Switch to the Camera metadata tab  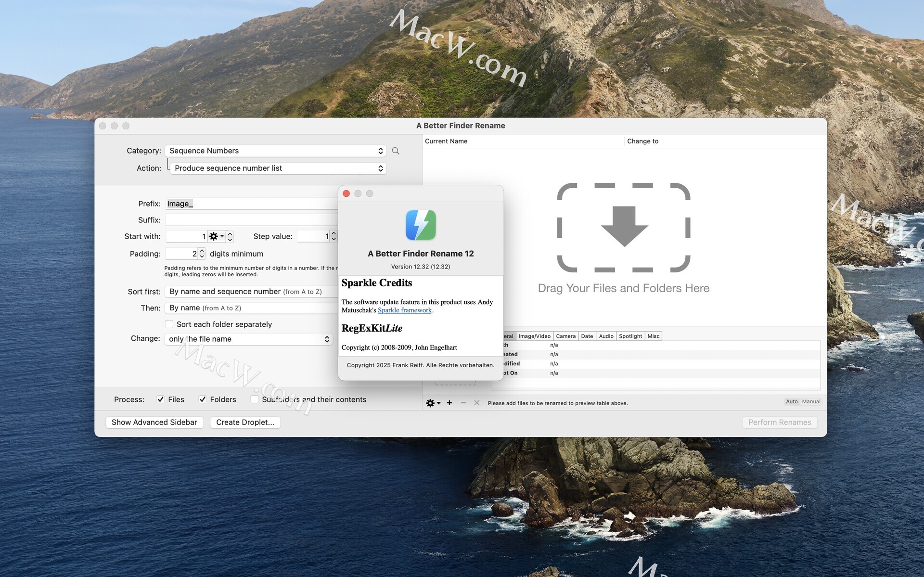click(x=565, y=336)
